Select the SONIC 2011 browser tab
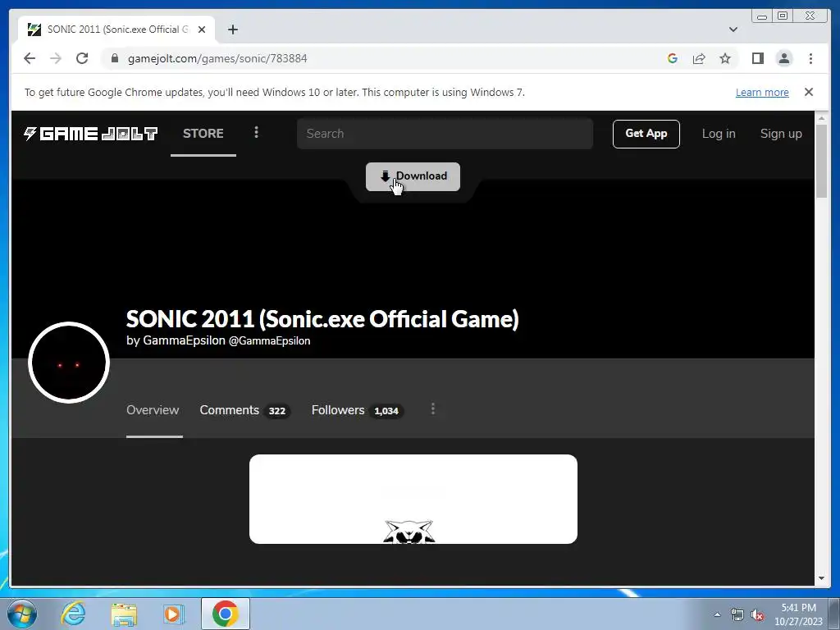Screen dimensions: 840x630 coord(116,30)
